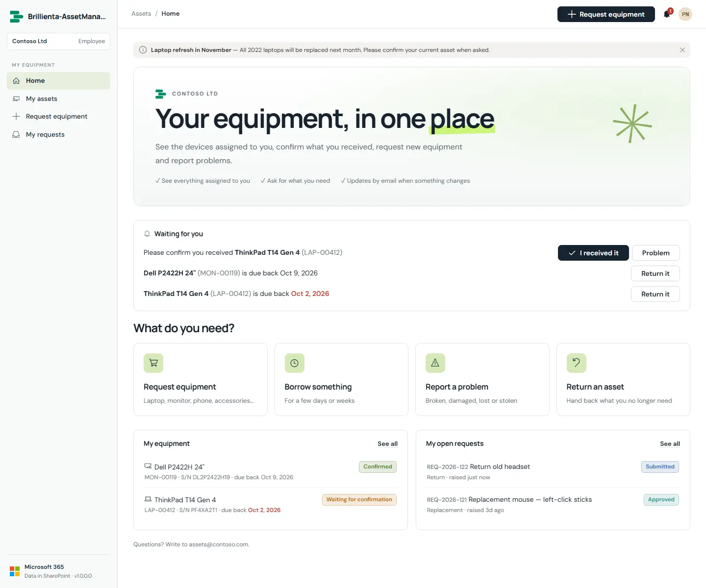Open the Borrow something card
706x588 pixels.
click(x=341, y=379)
